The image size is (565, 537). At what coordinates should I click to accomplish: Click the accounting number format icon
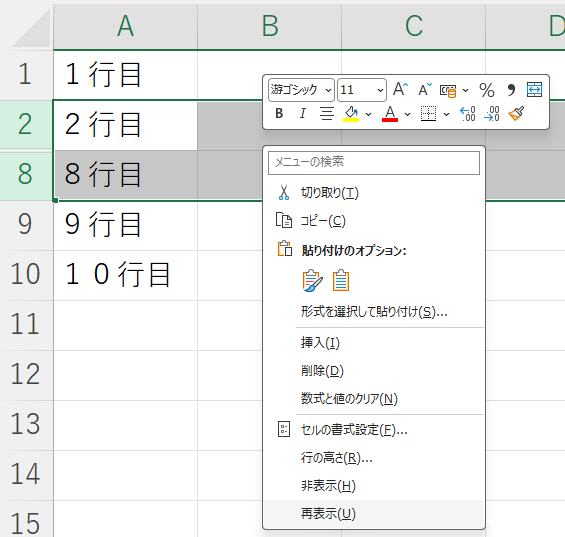448,90
